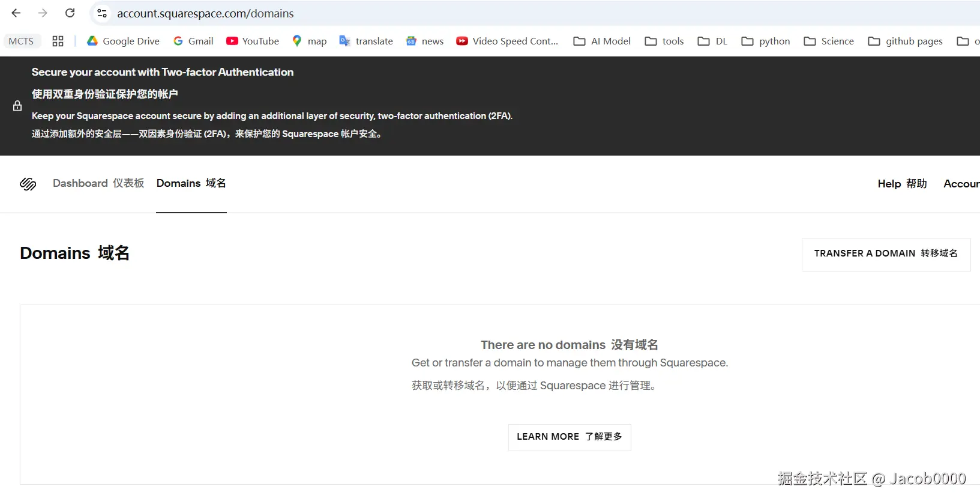
Task: Reload the page with the refresh icon
Action: [x=70, y=13]
